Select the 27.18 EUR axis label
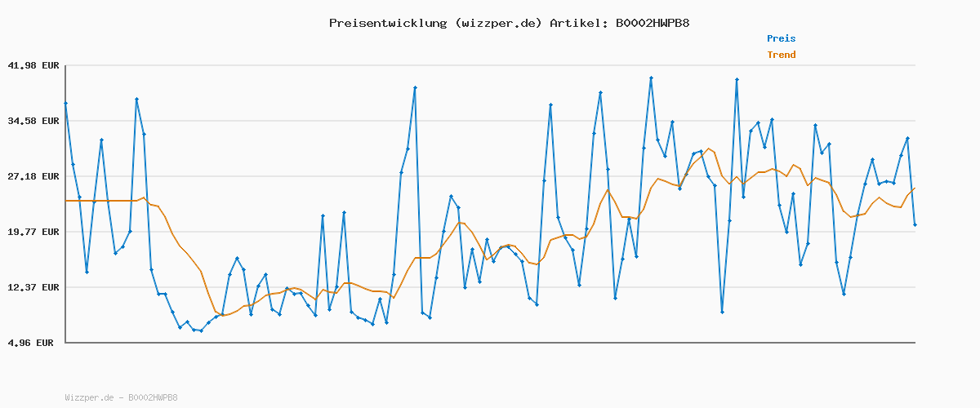Screen dimensions: 980x408 (33, 176)
